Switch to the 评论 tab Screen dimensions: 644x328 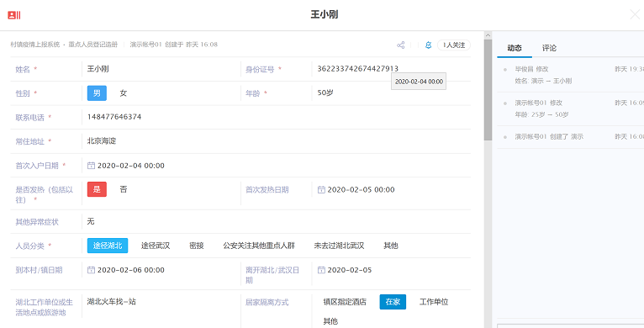click(x=549, y=48)
